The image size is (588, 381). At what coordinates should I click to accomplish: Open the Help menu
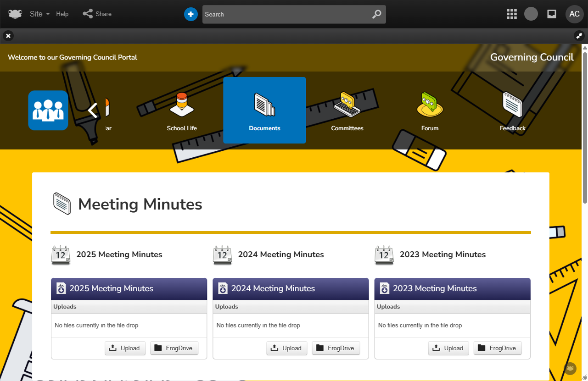pyautogui.click(x=62, y=14)
